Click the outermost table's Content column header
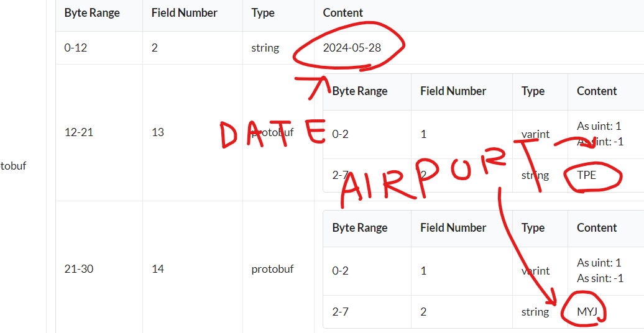Image resolution: width=644 pixels, height=333 pixels. coord(343,12)
